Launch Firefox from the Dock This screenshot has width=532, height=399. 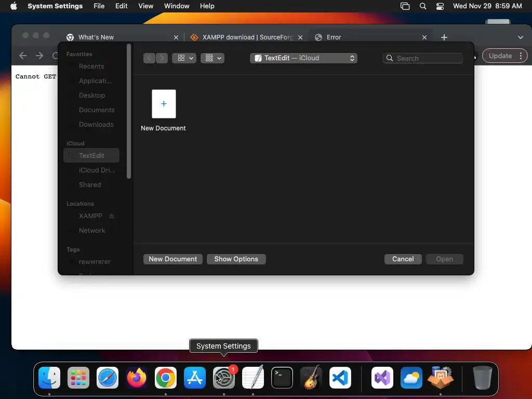[x=137, y=378]
